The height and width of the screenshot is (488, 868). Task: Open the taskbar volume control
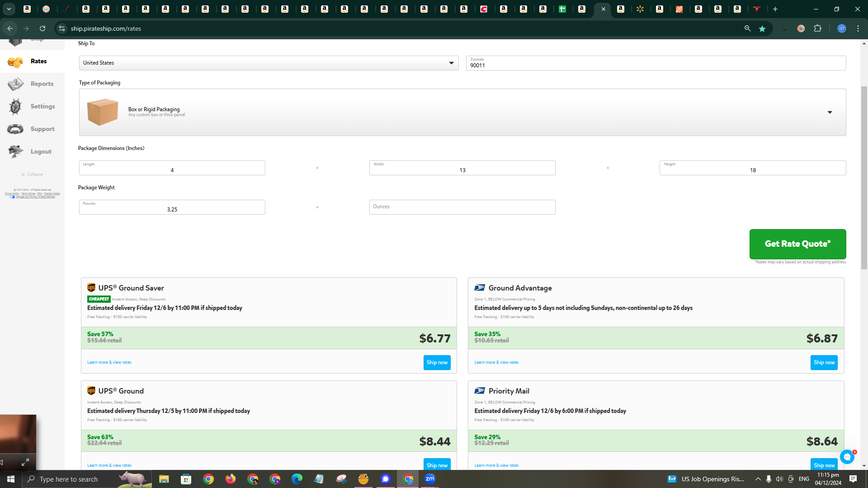point(779,479)
